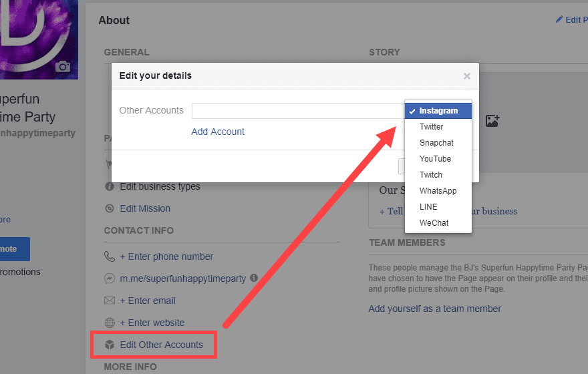The width and height of the screenshot is (588, 374).
Task: Close the Edit your details dialog
Action: [467, 76]
